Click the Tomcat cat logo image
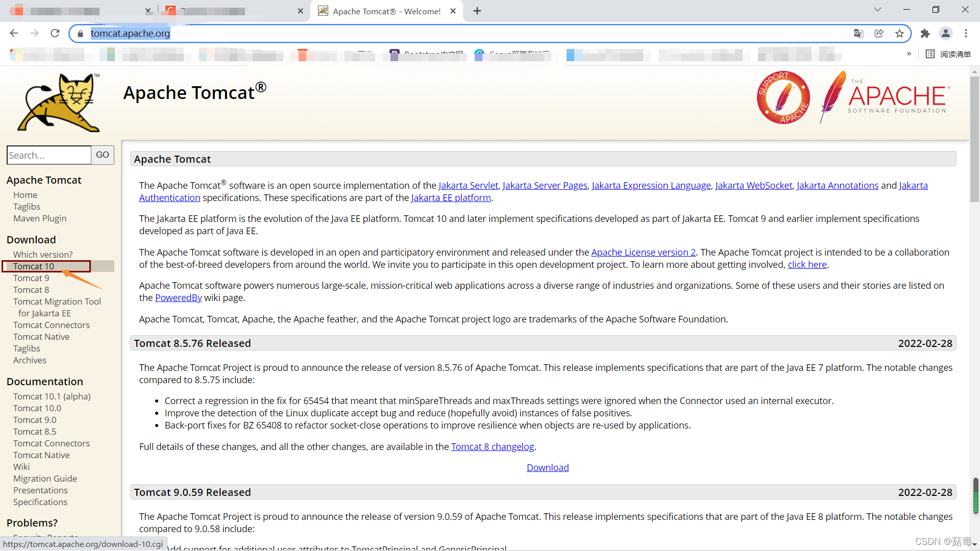 click(x=59, y=103)
